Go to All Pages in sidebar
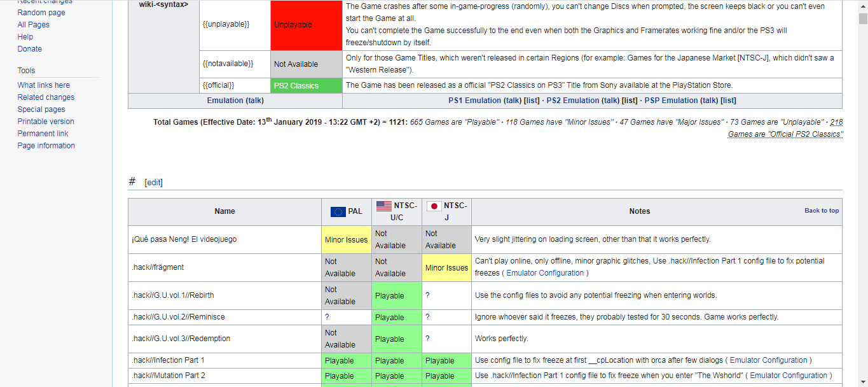The image size is (868, 387). point(34,25)
